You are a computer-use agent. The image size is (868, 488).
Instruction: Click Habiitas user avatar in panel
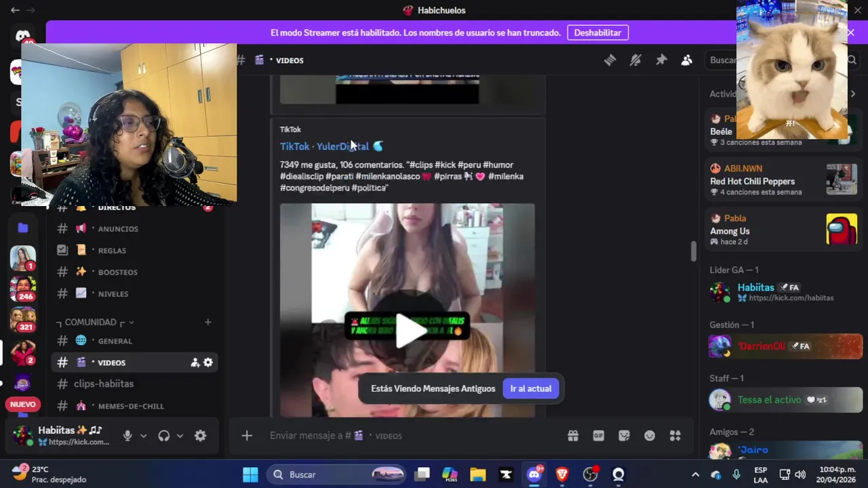point(22,436)
